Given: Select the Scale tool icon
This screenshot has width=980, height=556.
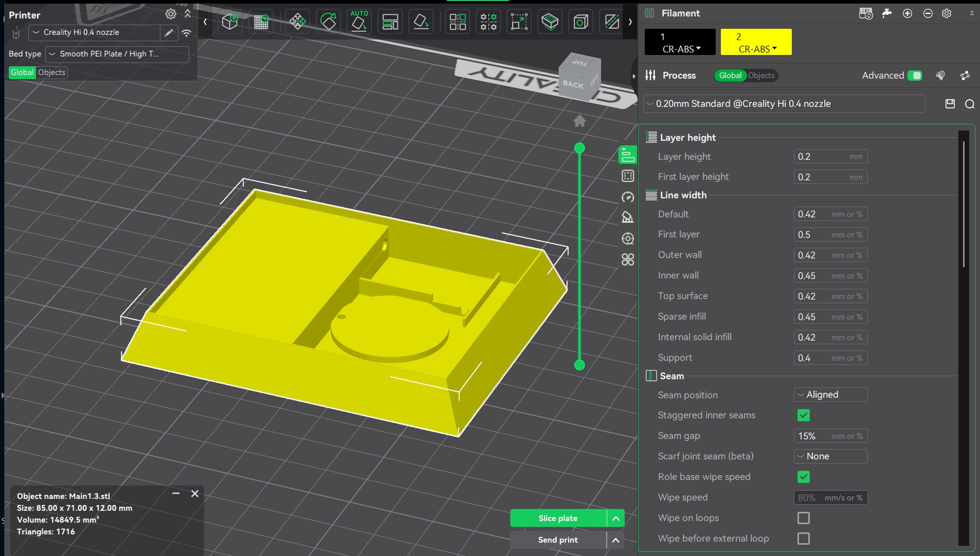Looking at the screenshot, I should 519,22.
